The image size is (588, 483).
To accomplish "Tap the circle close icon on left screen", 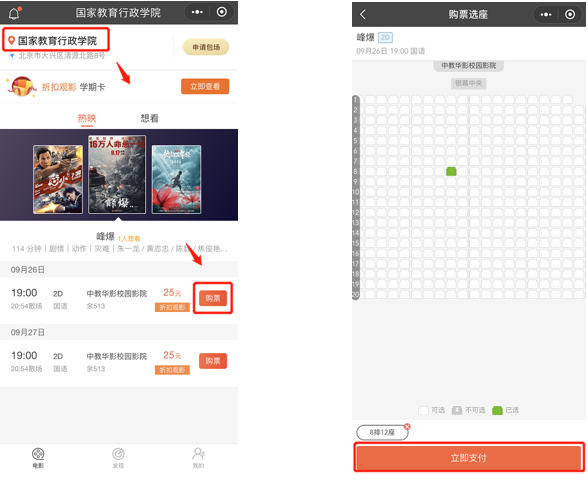I will [222, 12].
